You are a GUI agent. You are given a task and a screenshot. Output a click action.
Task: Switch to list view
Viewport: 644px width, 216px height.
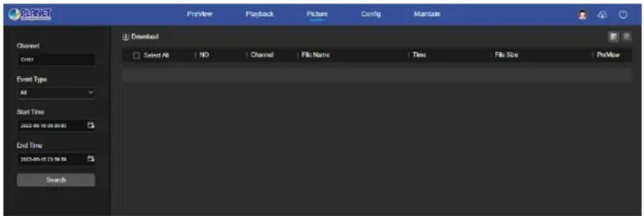626,37
